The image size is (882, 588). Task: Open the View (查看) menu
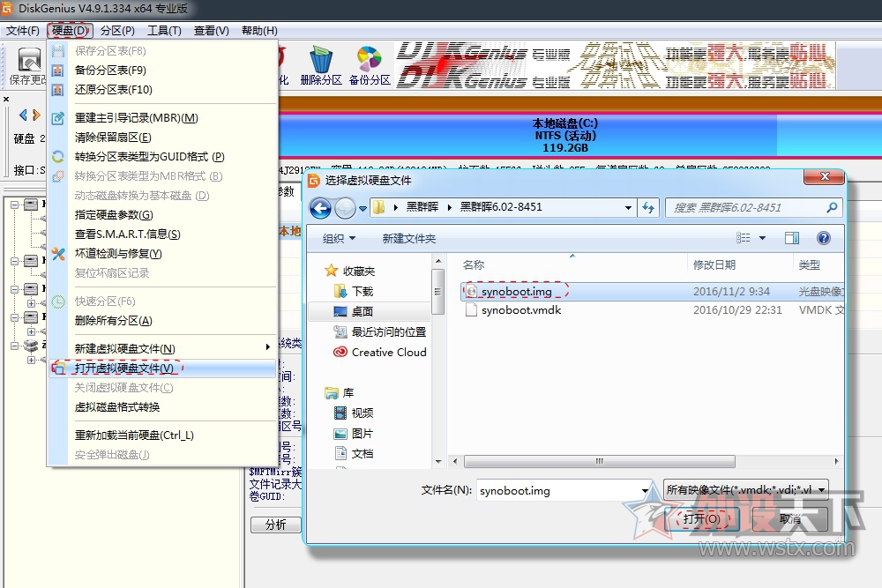tap(211, 30)
